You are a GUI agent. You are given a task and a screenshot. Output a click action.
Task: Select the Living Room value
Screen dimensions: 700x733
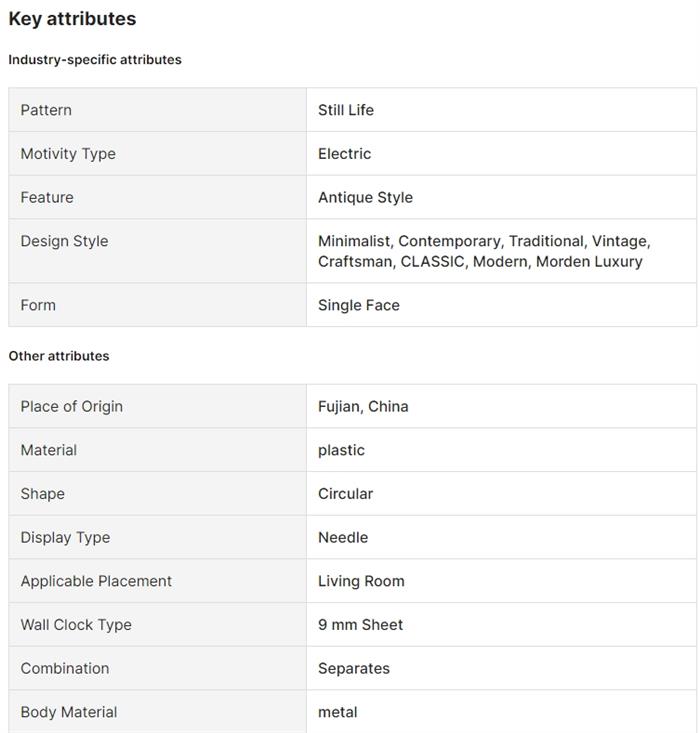pos(361,582)
